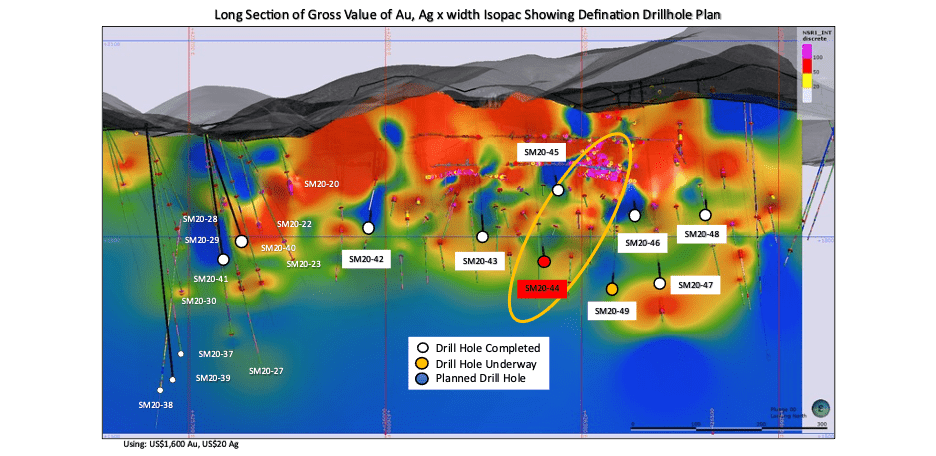Click the SM20-46 white circle marker
The image size is (936, 456).
(635, 216)
